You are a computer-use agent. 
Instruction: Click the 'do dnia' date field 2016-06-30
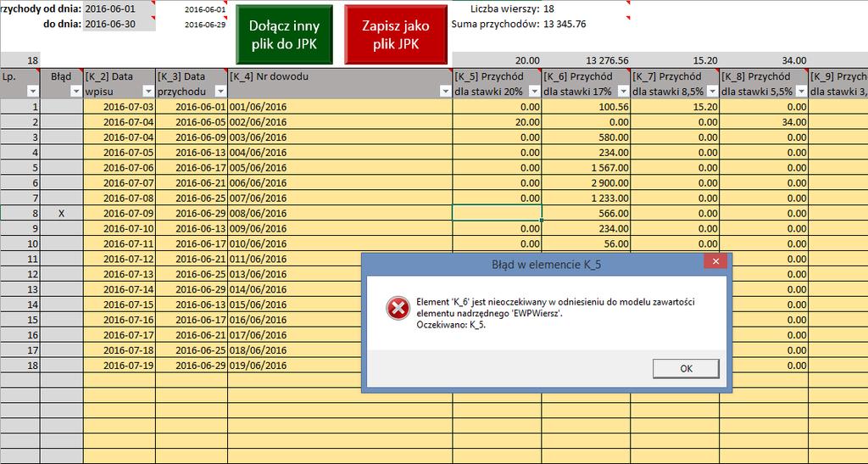coord(119,24)
